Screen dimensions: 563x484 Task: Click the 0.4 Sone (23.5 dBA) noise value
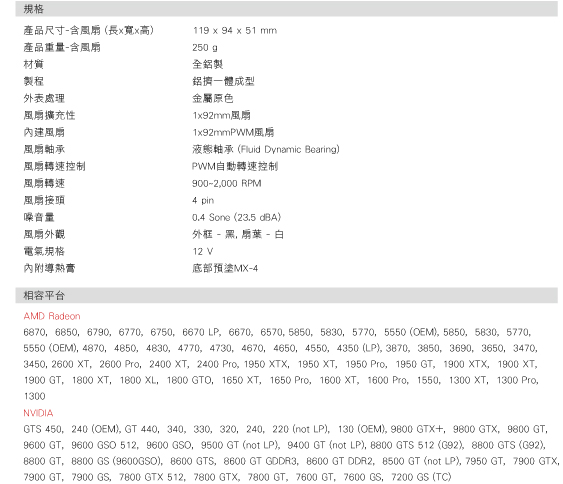(x=236, y=217)
